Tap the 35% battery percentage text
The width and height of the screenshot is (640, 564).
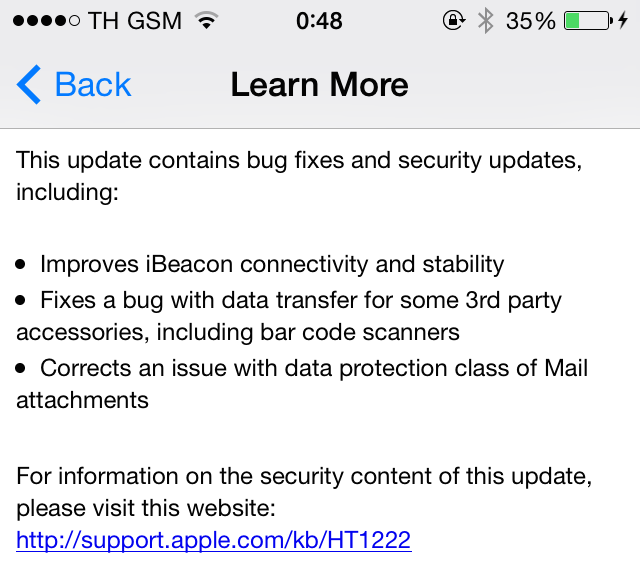click(x=530, y=21)
